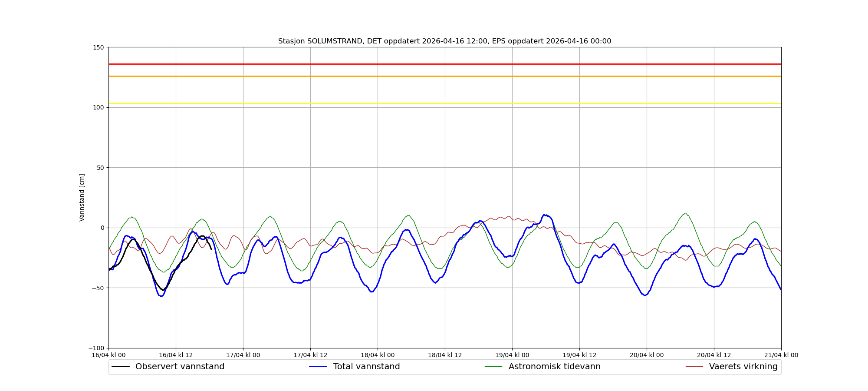868x391 pixels.
Task: Click the chart title mentioning Stasjon SOLUMSTRAND
Action: click(x=444, y=41)
